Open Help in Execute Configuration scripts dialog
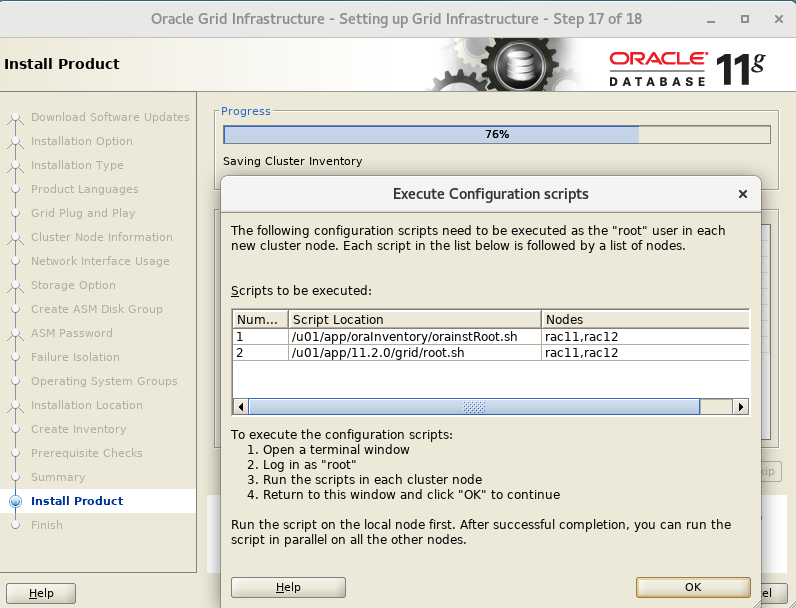This screenshot has height=608, width=796. pyautogui.click(x=288, y=587)
